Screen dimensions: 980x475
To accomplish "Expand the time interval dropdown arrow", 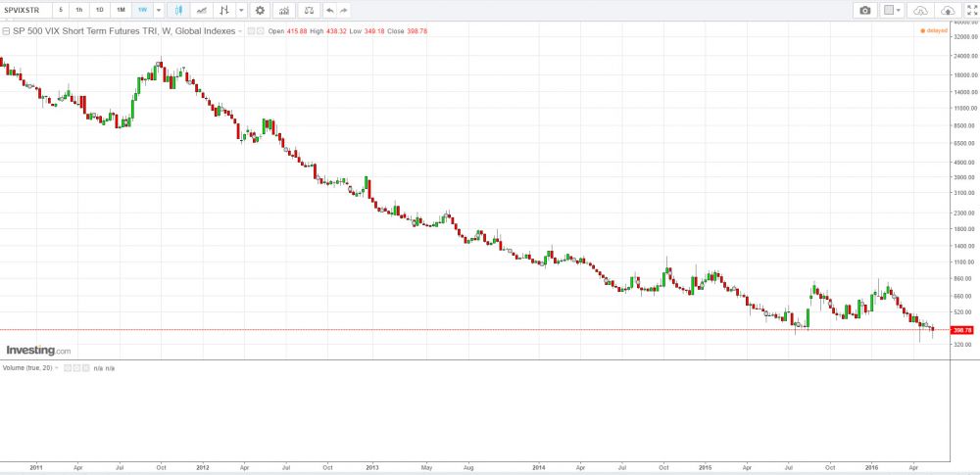I will 159,10.
